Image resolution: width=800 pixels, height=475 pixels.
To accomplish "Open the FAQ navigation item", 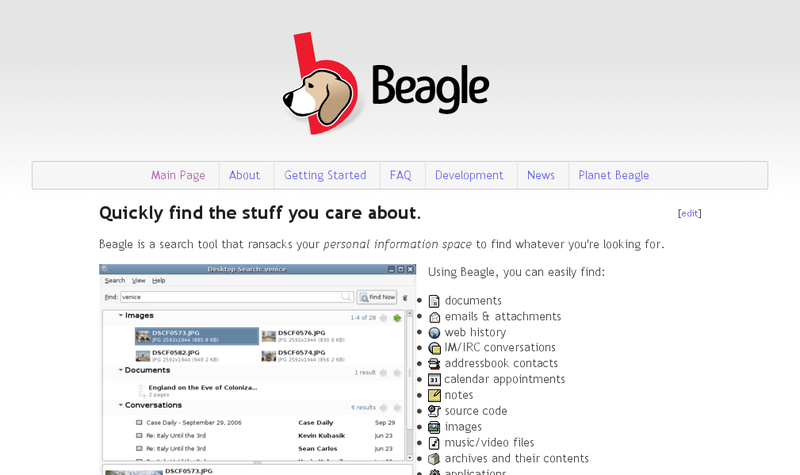I will pyautogui.click(x=400, y=176).
